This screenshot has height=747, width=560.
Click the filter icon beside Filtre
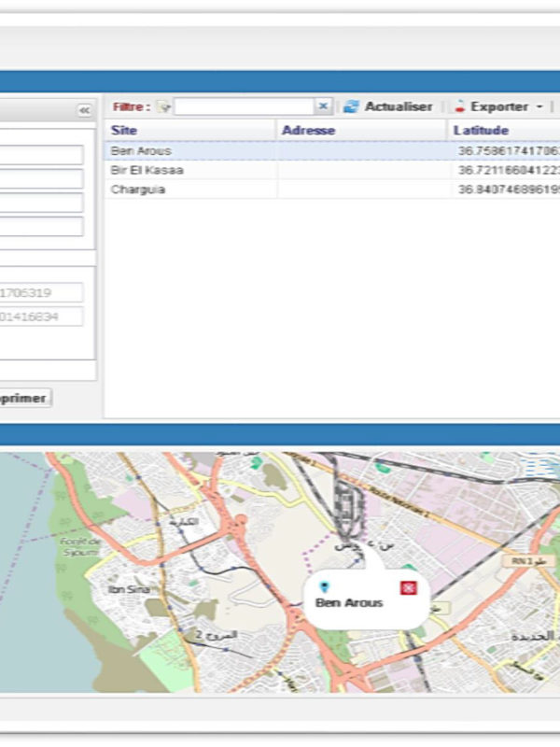164,107
